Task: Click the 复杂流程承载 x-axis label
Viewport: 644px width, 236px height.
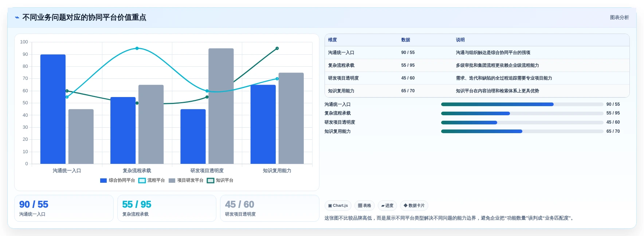Action: coord(137,171)
